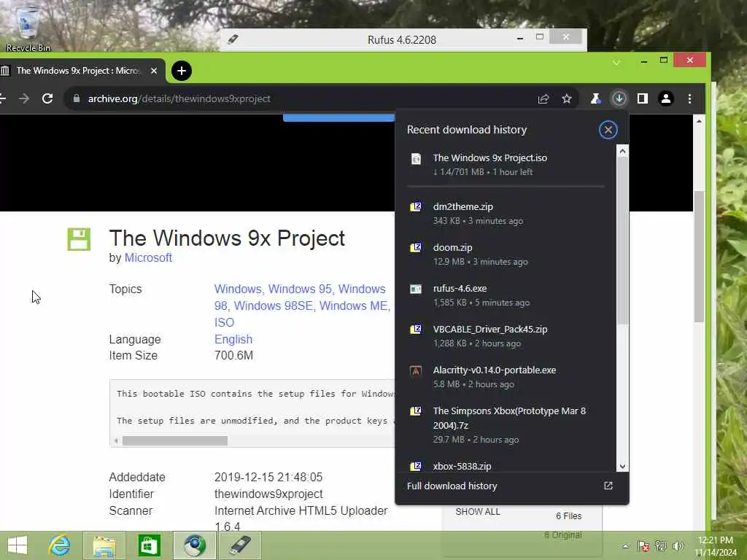Open the Windows 98SE topic link
Screen dimensions: 747x560
tap(273, 306)
